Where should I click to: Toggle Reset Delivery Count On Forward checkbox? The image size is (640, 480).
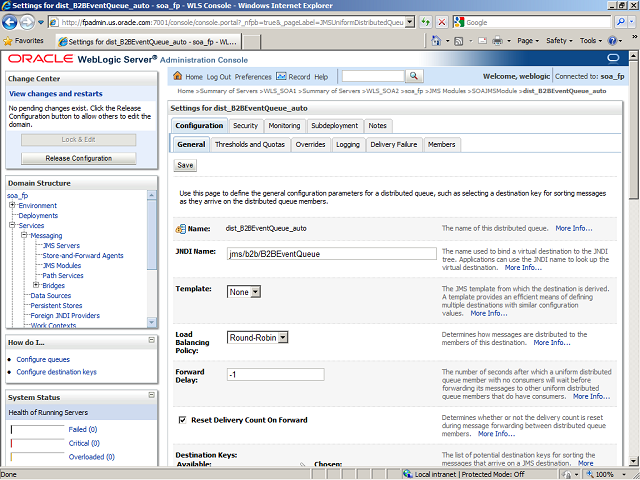(x=182, y=420)
